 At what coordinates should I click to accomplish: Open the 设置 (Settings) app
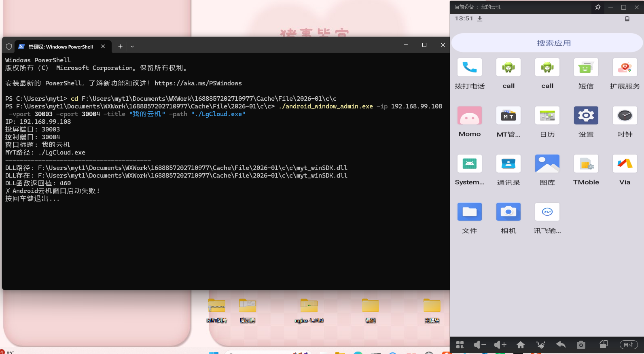click(586, 116)
